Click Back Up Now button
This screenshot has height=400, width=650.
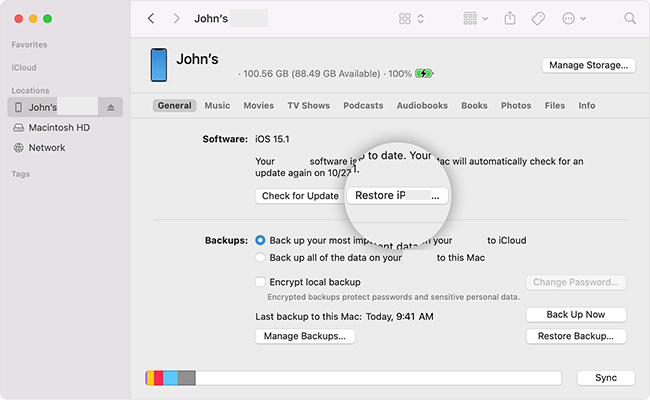coord(576,315)
